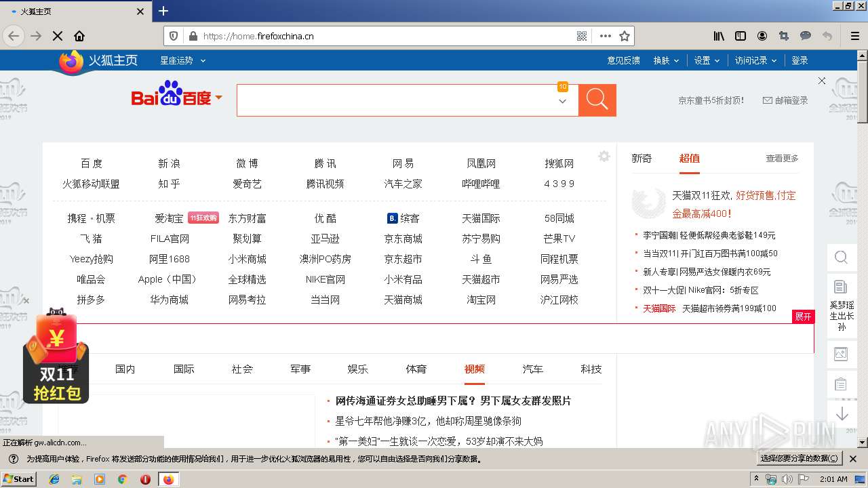Close the 火狐主页 browser tab
The width and height of the screenshot is (868, 488).
[140, 12]
